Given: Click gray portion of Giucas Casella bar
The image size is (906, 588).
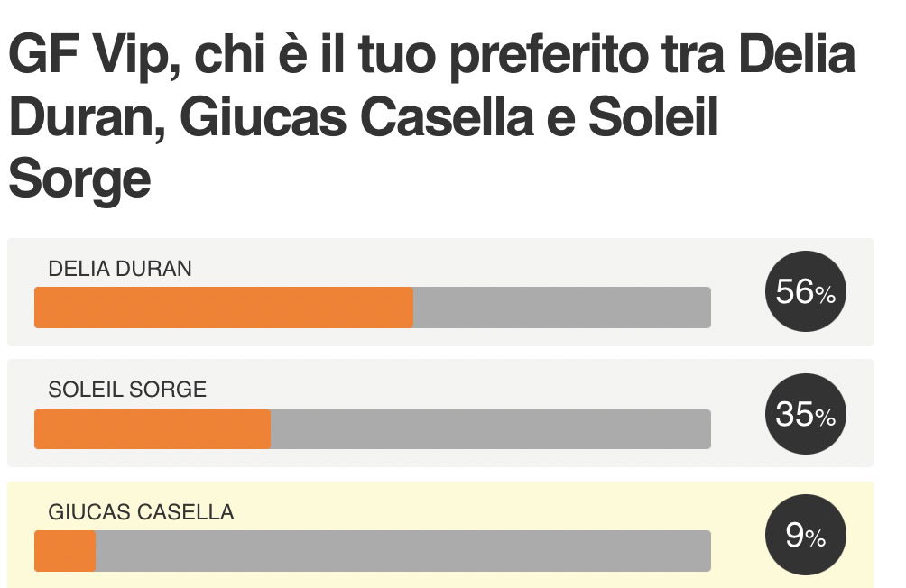Looking at the screenshot, I should click(x=402, y=551).
